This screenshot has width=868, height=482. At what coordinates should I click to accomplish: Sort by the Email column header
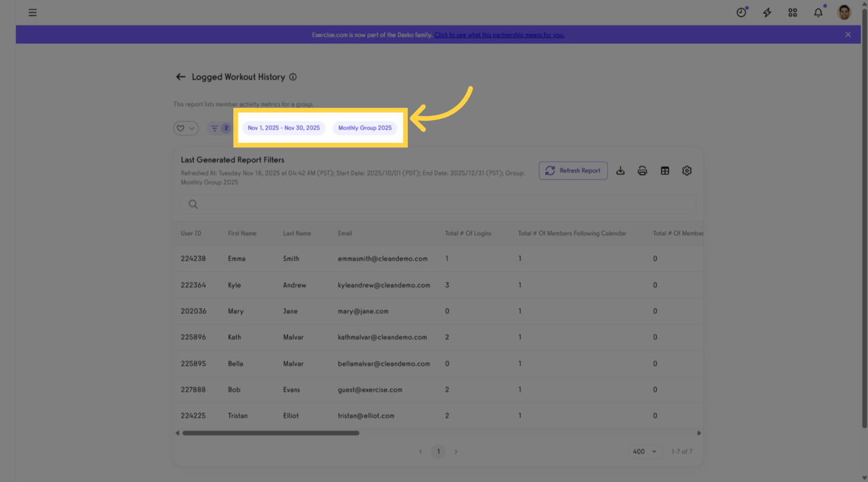[345, 234]
